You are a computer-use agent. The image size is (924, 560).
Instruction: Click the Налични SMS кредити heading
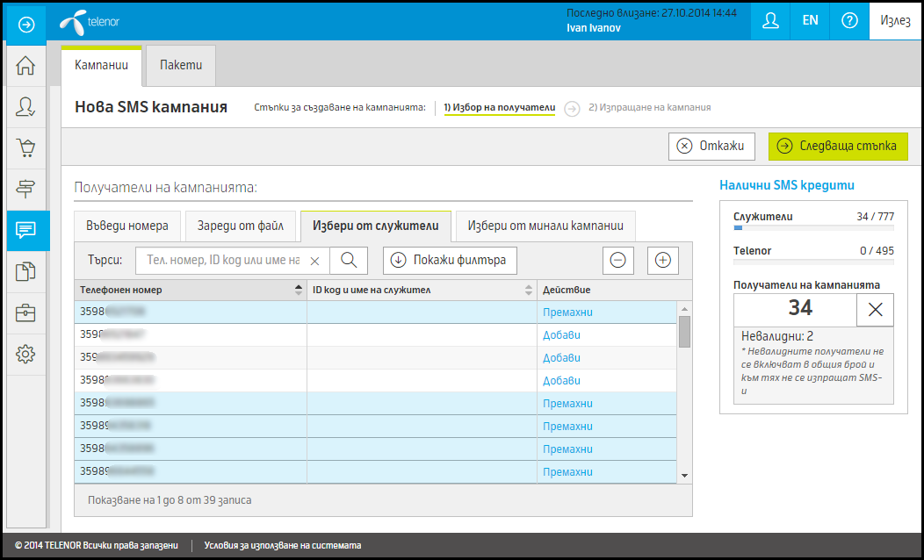pos(787,185)
